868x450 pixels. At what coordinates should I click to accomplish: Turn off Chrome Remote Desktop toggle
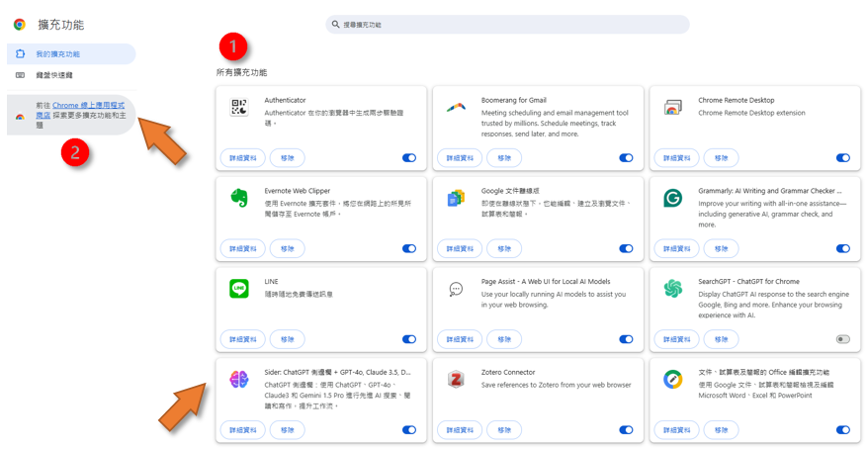tap(843, 158)
